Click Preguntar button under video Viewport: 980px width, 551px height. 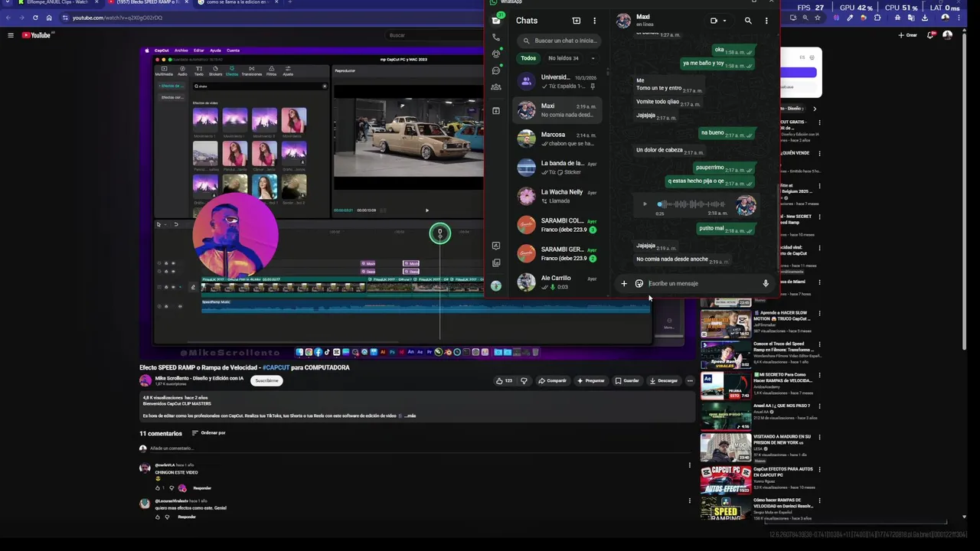(590, 380)
